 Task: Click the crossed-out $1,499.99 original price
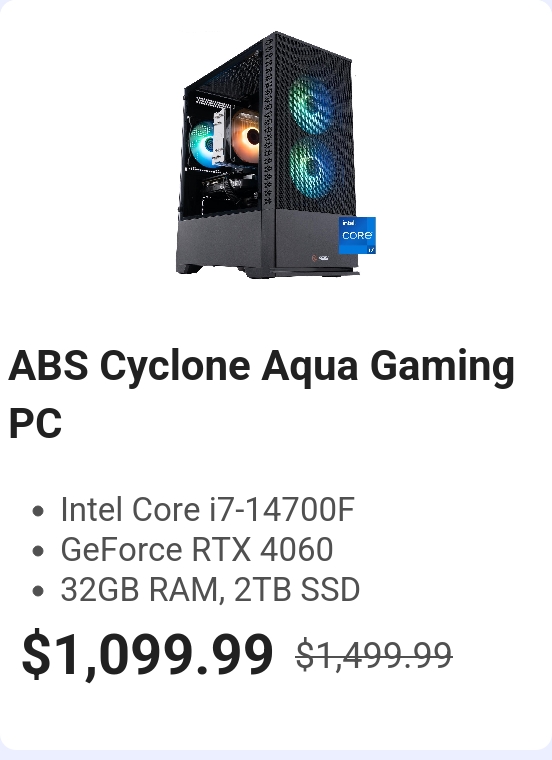tap(374, 655)
